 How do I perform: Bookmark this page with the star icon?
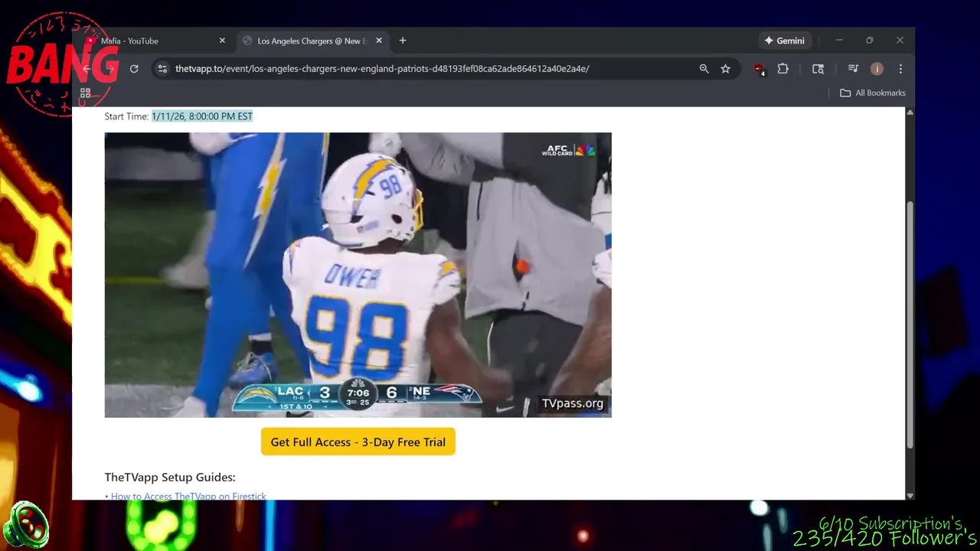726,69
